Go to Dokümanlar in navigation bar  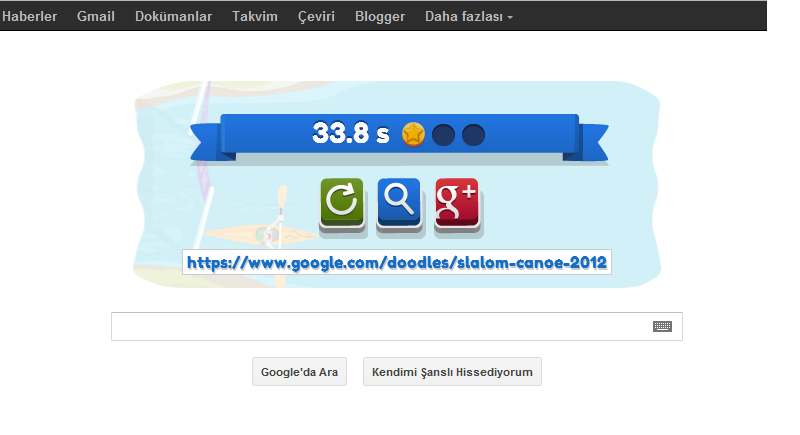click(173, 16)
